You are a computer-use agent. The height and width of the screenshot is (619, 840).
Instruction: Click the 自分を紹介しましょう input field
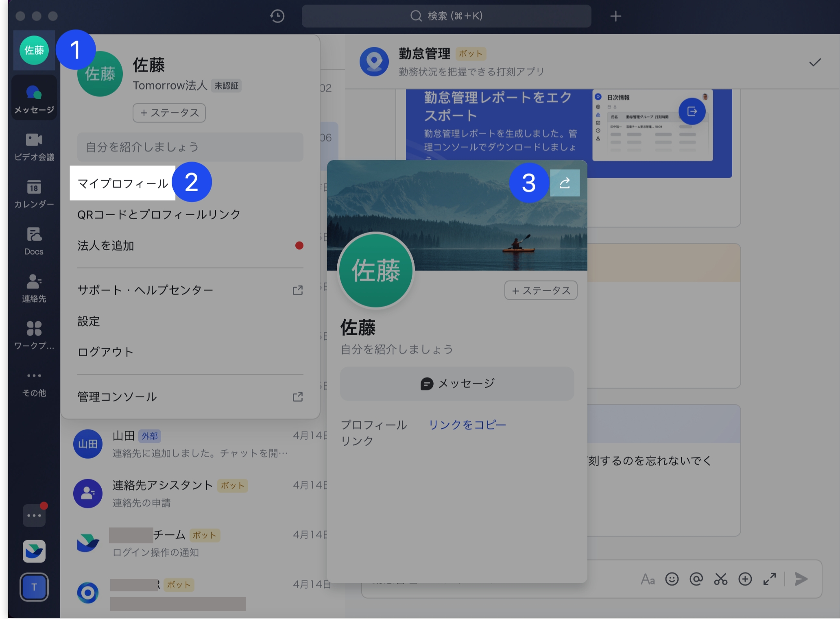coord(190,147)
